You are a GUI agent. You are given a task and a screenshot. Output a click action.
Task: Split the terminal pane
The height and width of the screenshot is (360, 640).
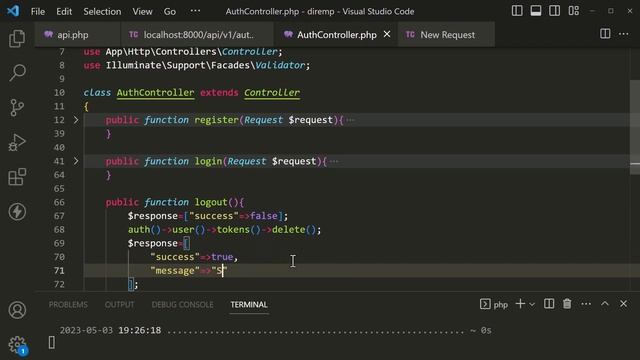[549, 304]
